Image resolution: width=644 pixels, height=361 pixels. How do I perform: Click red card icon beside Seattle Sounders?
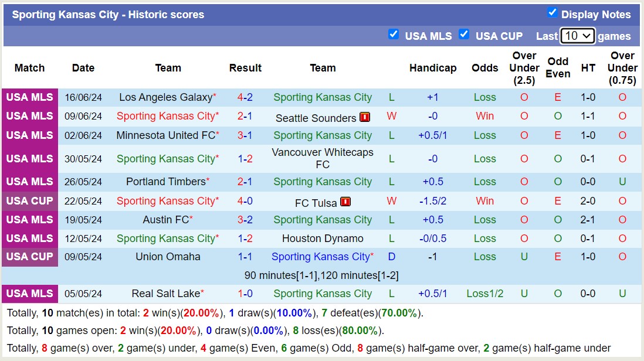(365, 117)
